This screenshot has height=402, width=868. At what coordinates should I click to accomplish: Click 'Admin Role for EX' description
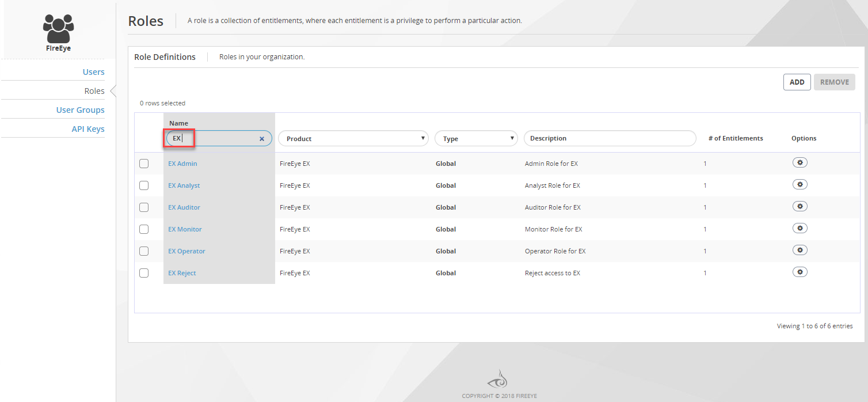[x=551, y=164]
